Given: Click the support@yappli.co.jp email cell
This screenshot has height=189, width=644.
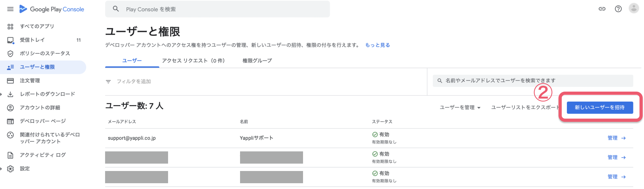Looking at the screenshot, I should [x=132, y=138].
